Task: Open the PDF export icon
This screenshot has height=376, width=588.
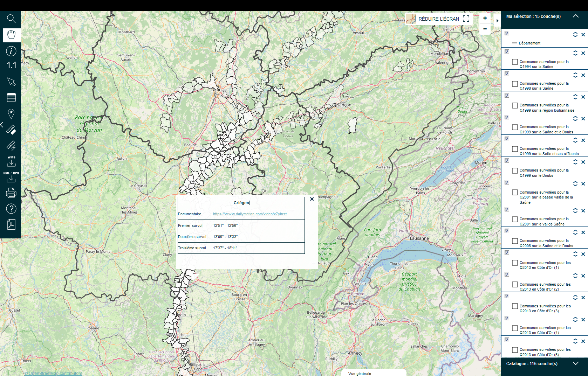Action: [11, 224]
